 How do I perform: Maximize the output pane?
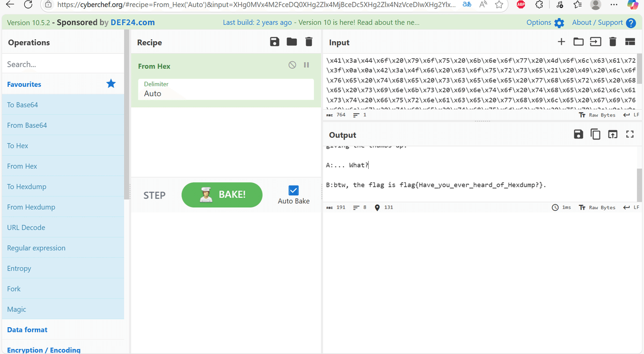coord(630,134)
